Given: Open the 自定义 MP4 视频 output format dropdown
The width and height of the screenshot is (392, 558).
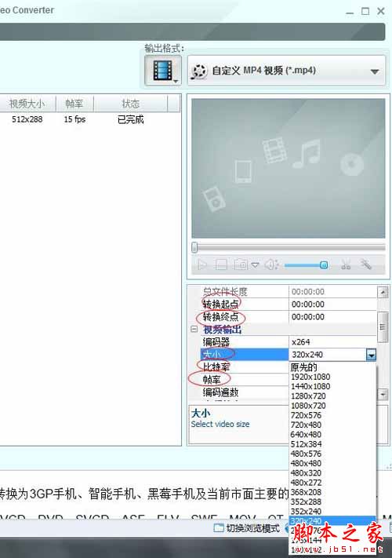Looking at the screenshot, I should click(286, 71).
